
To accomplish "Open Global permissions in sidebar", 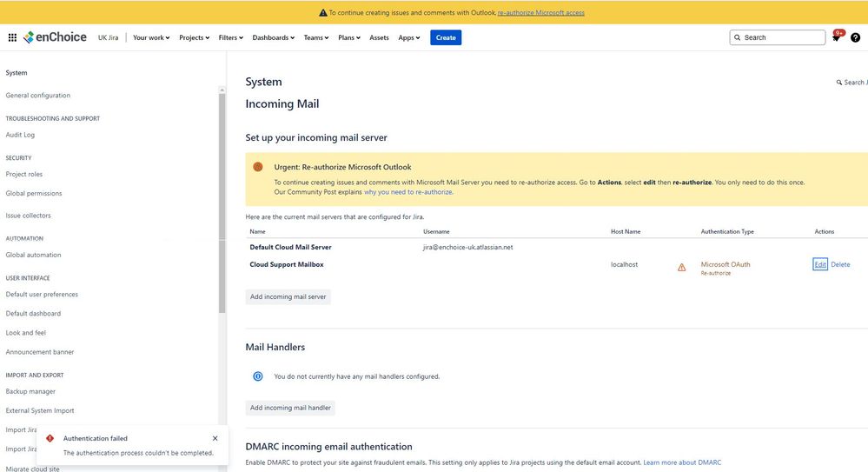I will [34, 193].
